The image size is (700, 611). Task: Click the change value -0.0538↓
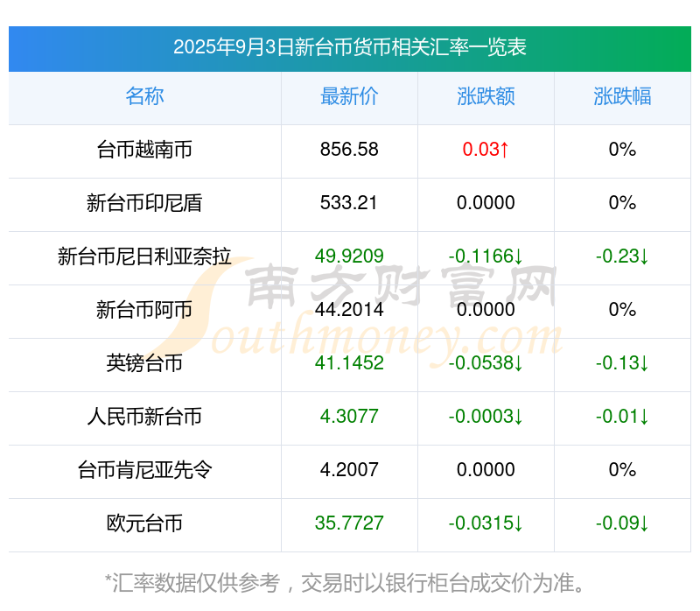click(486, 362)
